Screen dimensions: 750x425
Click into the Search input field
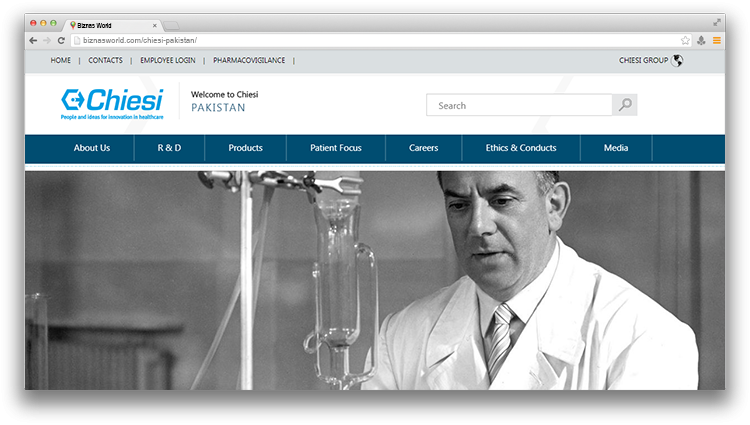[519, 105]
